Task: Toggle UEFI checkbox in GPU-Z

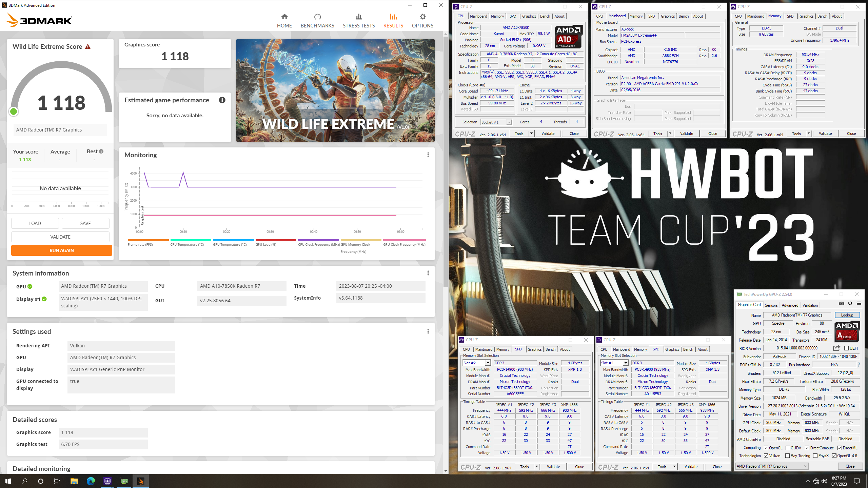Action: pyautogui.click(x=846, y=348)
